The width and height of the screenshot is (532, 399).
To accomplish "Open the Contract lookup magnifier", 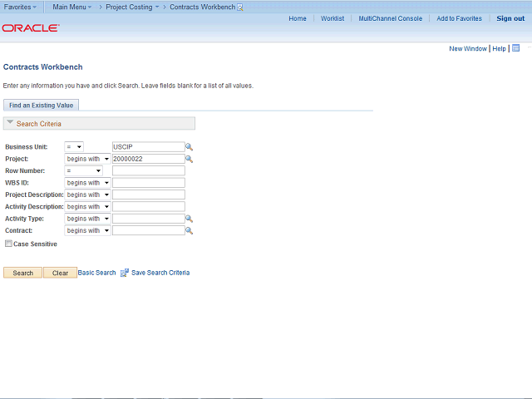I will click(189, 231).
